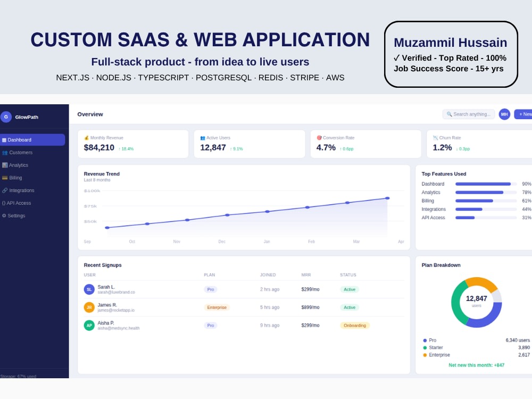Click the 4.7% conversion value
The height and width of the screenshot is (399, 532).
pyautogui.click(x=326, y=147)
